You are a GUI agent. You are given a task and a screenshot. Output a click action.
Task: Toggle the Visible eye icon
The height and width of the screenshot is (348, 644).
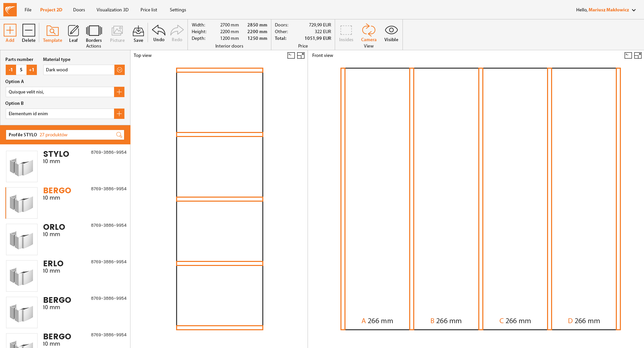pyautogui.click(x=391, y=30)
